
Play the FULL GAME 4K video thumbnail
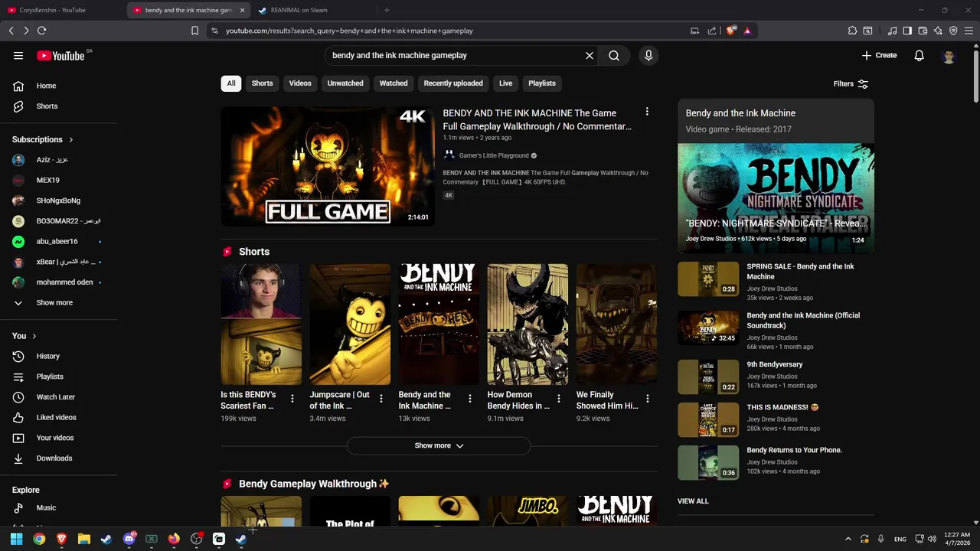pyautogui.click(x=328, y=166)
